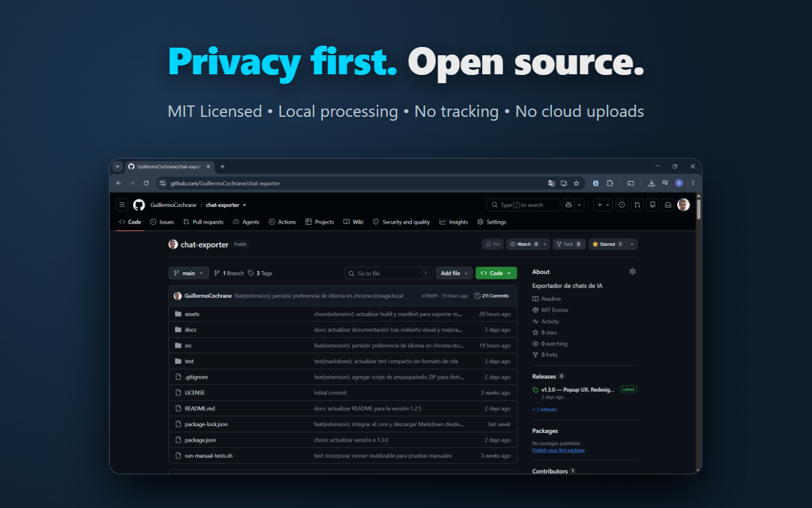Toggle the Starred button for the repo

607,244
